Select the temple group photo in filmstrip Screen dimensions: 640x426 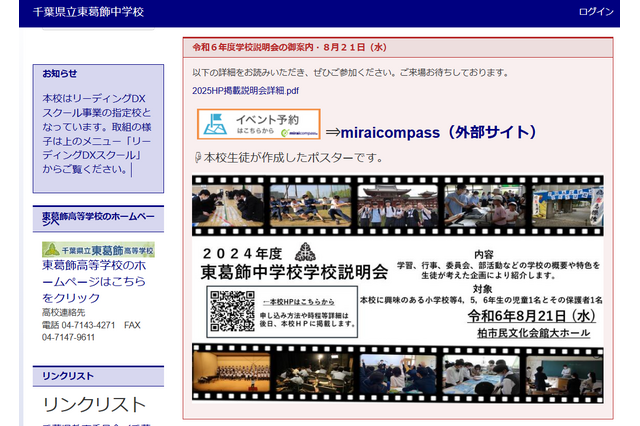(x=398, y=206)
